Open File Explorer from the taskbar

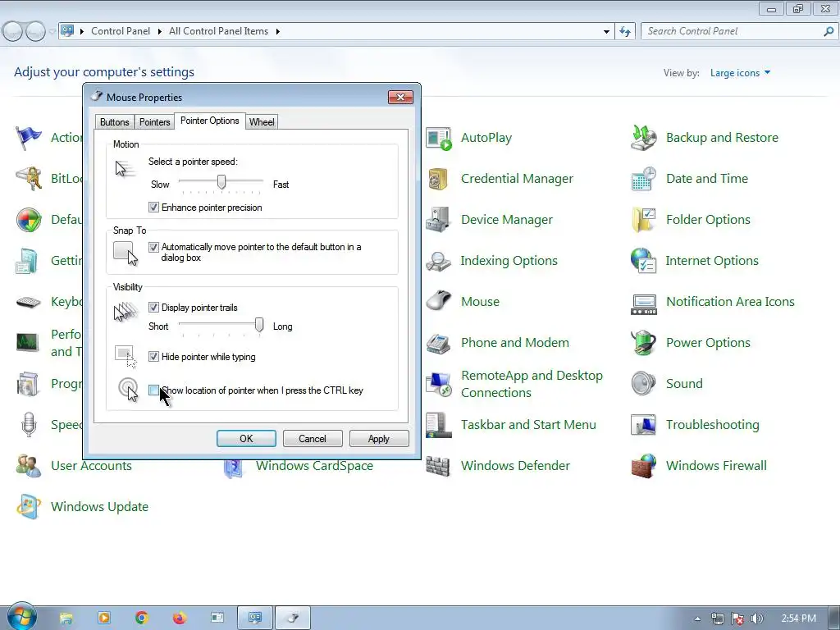coord(66,619)
